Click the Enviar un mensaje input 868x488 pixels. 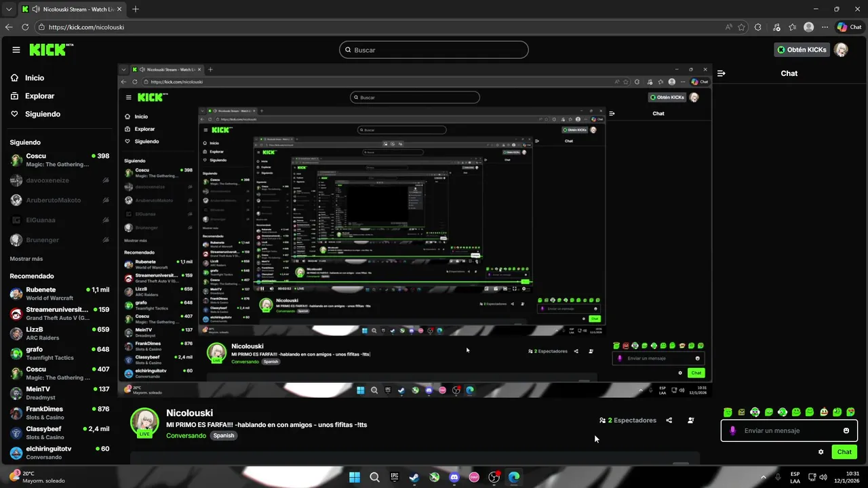point(789,430)
